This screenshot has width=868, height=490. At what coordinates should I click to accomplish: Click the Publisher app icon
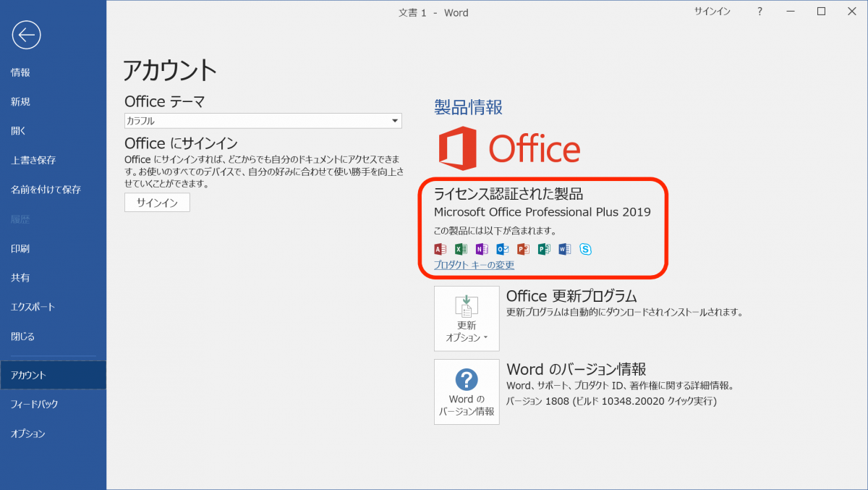[x=544, y=249]
